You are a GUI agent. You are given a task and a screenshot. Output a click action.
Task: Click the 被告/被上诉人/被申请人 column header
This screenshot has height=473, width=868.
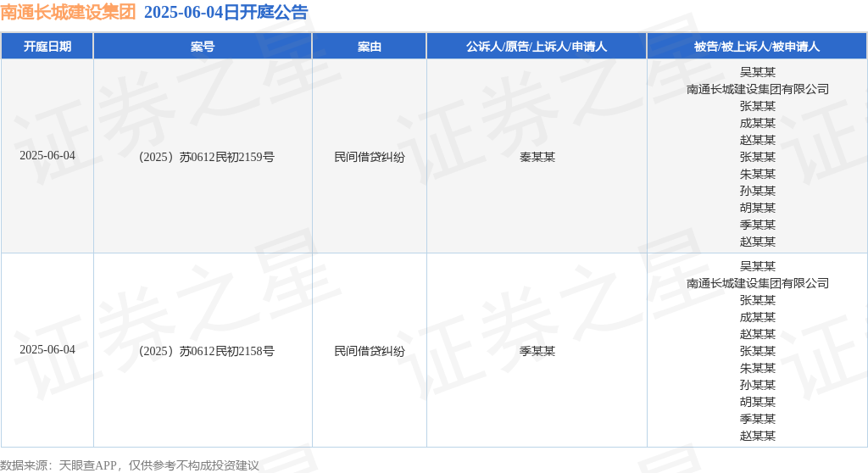pyautogui.click(x=757, y=47)
